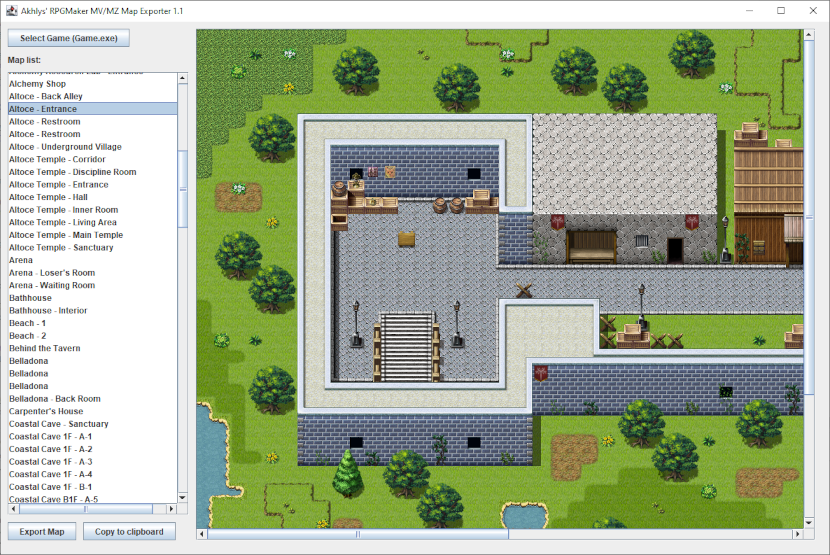Select Altoce Temple - Inner Room map
The height and width of the screenshot is (555, 830).
93,210
